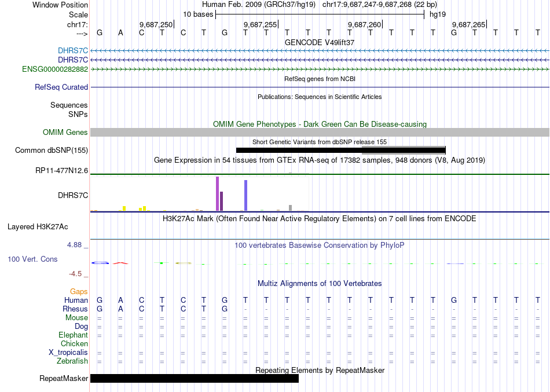The height and width of the screenshot is (392, 550).
Task: Click the 9,687,260 position marker
Action: (364, 24)
